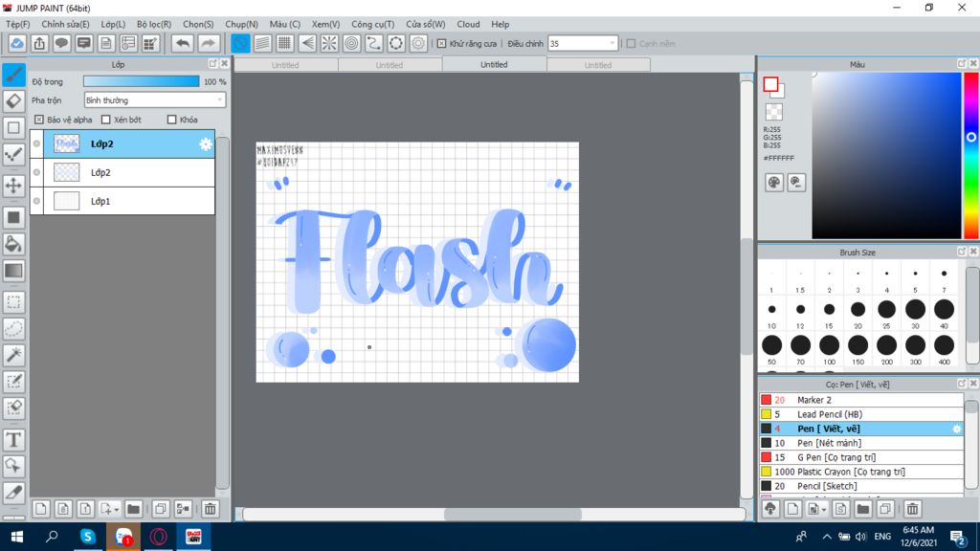The height and width of the screenshot is (551, 980).
Task: Select the Move tool
Action: click(13, 186)
